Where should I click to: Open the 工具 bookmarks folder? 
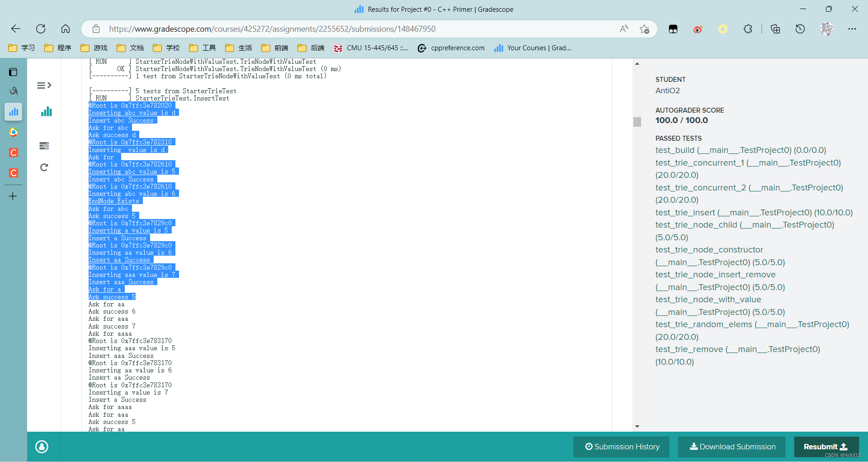point(203,48)
